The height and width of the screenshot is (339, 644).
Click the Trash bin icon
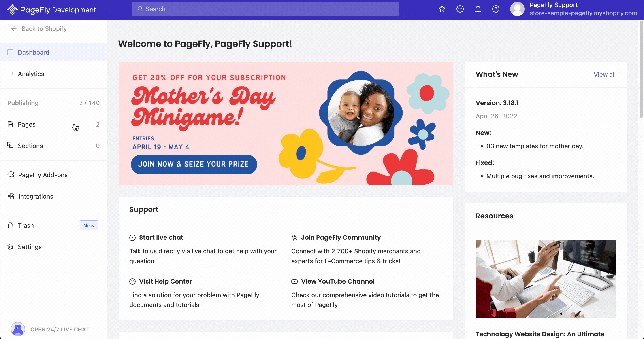pyautogui.click(x=10, y=225)
